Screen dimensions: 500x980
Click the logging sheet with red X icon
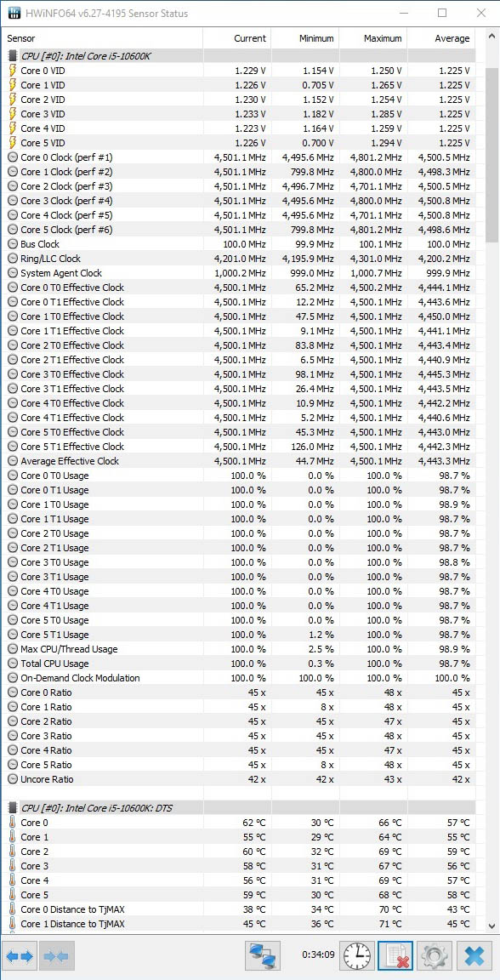(x=395, y=956)
